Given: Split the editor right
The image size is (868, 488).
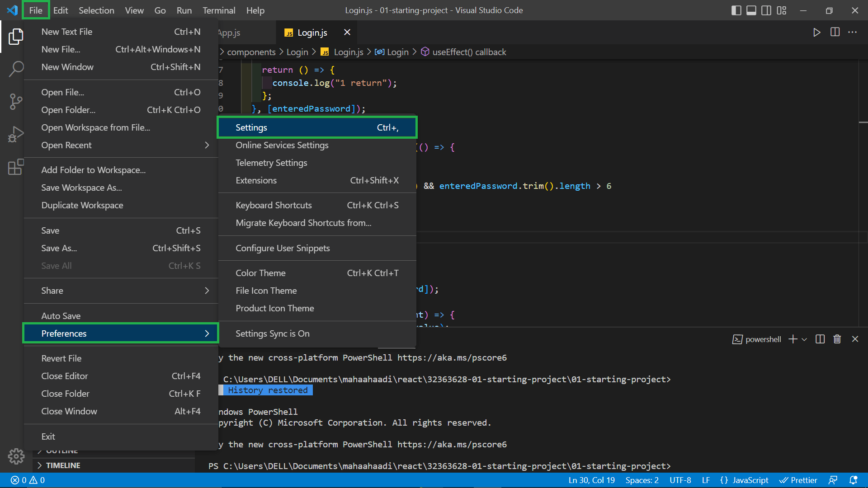Looking at the screenshot, I should coord(835,32).
